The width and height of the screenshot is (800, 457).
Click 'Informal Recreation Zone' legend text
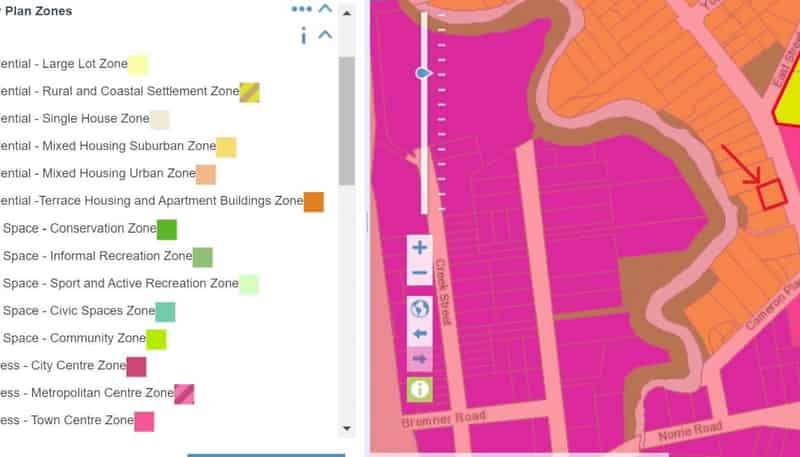pos(121,256)
